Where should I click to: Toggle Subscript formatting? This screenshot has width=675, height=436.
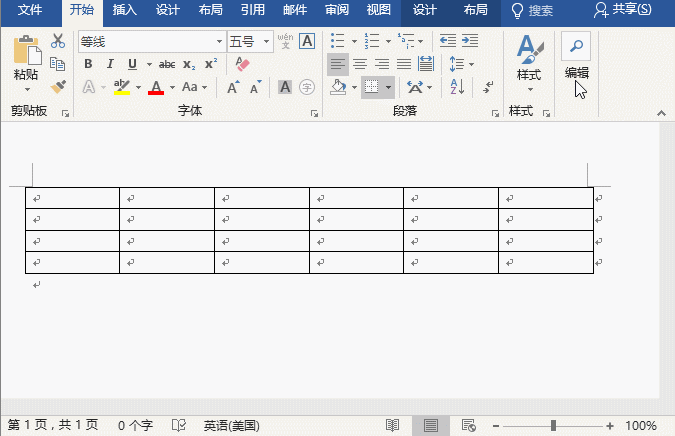pyautogui.click(x=189, y=65)
